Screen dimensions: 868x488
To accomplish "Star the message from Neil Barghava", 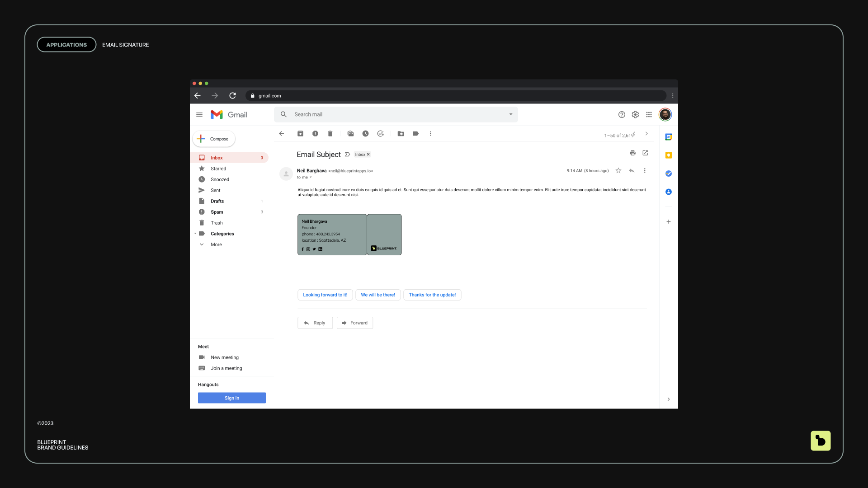I will 618,171.
